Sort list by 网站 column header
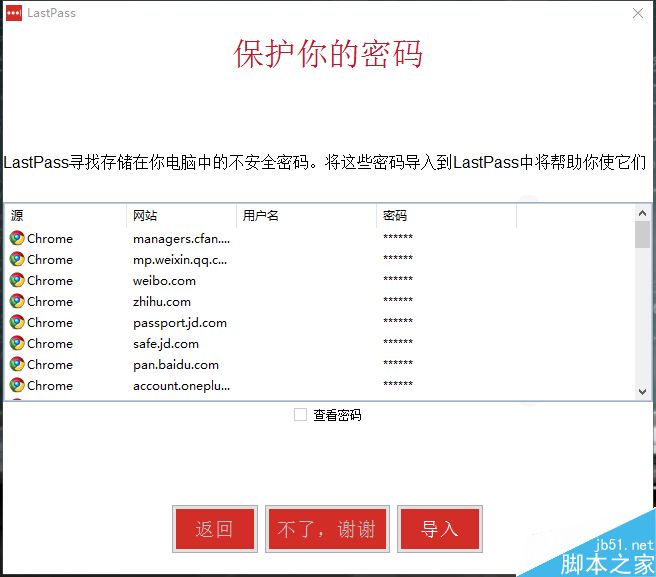Screen dimensions: 656x577 [182, 215]
